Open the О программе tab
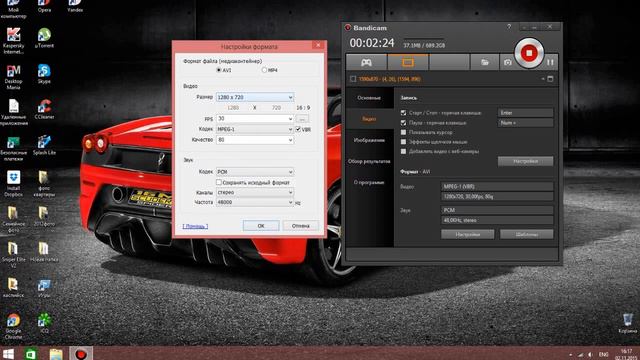 coord(369,182)
